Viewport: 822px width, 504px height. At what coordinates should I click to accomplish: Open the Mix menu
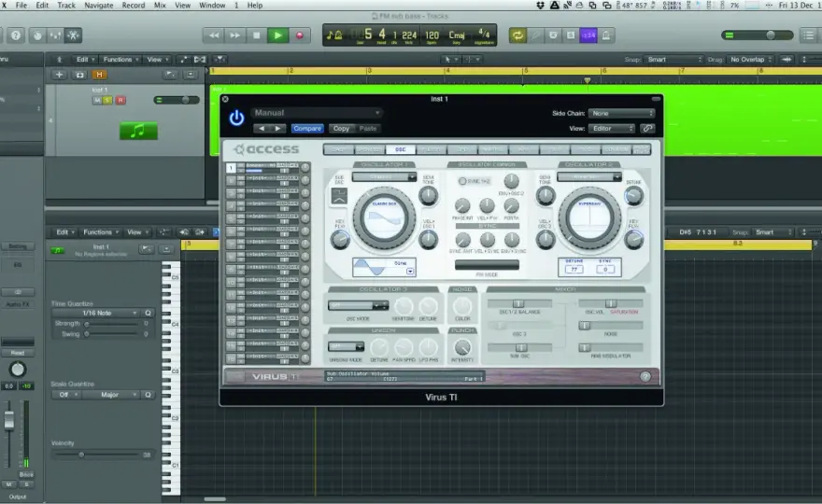160,6
